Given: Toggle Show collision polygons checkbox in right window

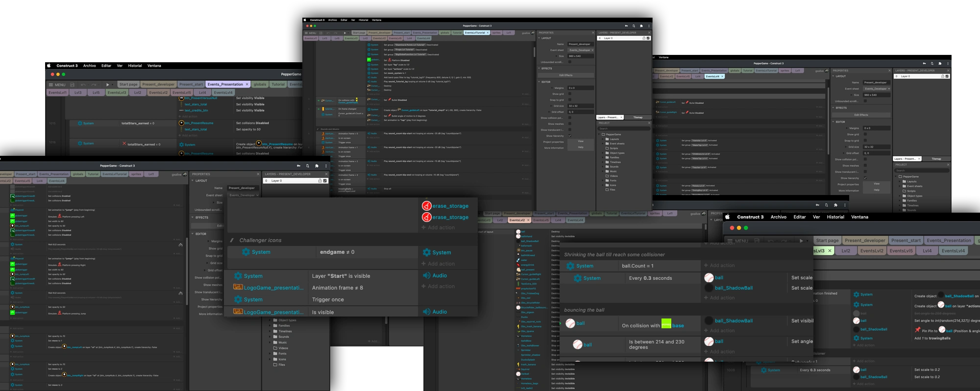Looking at the screenshot, I should click(865, 159).
